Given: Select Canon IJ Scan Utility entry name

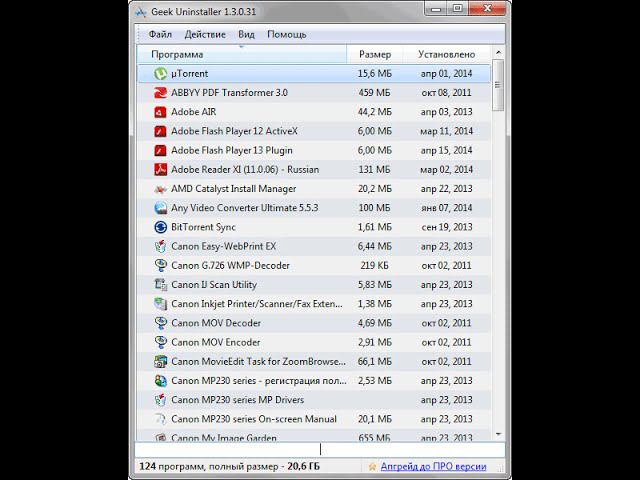Looking at the screenshot, I should [214, 284].
